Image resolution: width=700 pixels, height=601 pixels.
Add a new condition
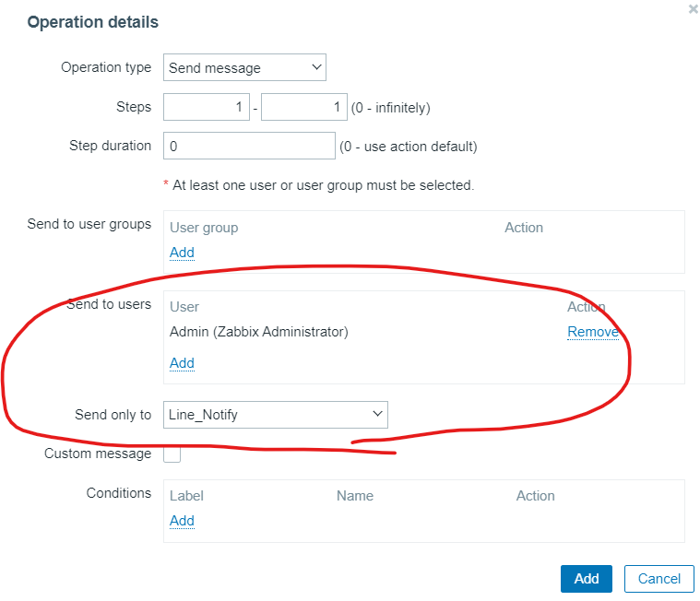point(182,521)
